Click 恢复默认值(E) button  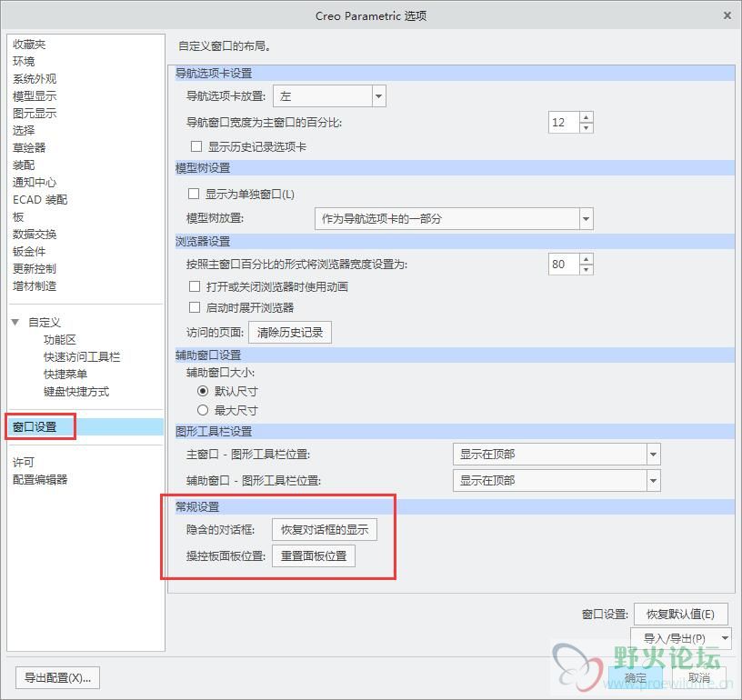click(680, 615)
